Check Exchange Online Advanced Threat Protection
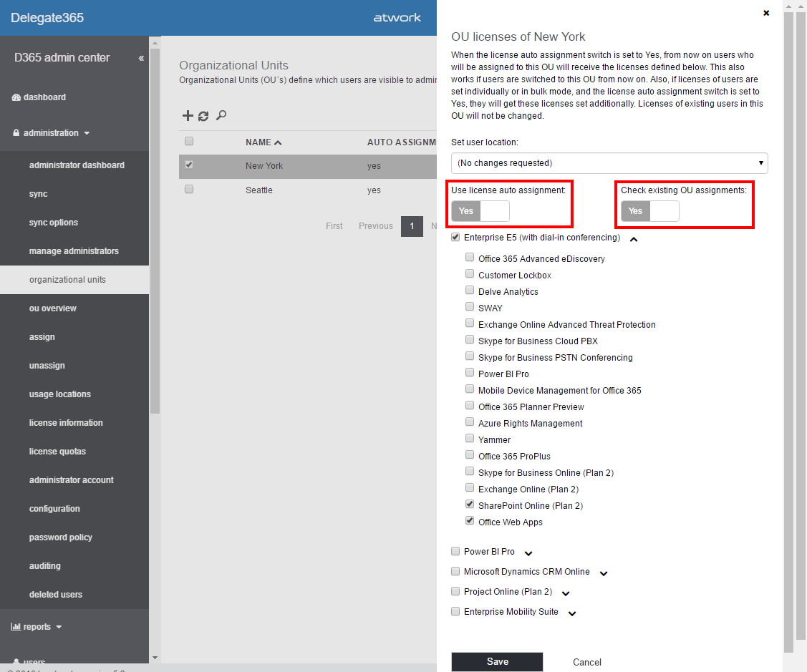 [x=470, y=323]
